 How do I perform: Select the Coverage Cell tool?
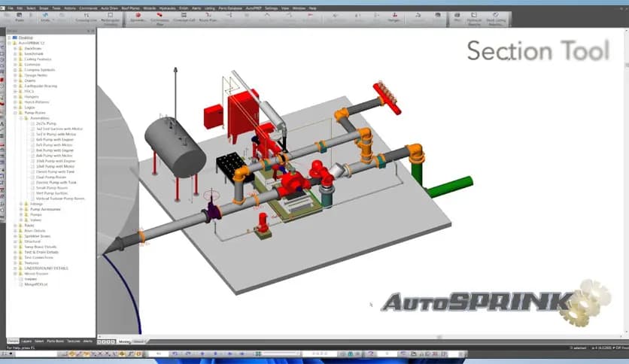(x=184, y=17)
